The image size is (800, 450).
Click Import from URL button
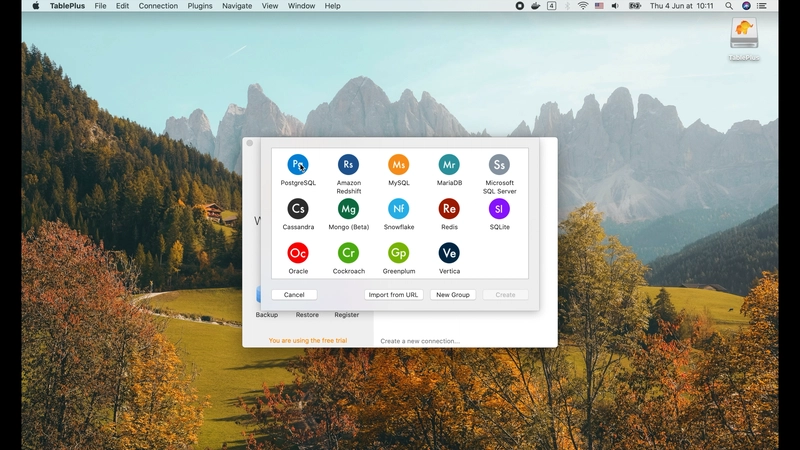pyautogui.click(x=393, y=295)
